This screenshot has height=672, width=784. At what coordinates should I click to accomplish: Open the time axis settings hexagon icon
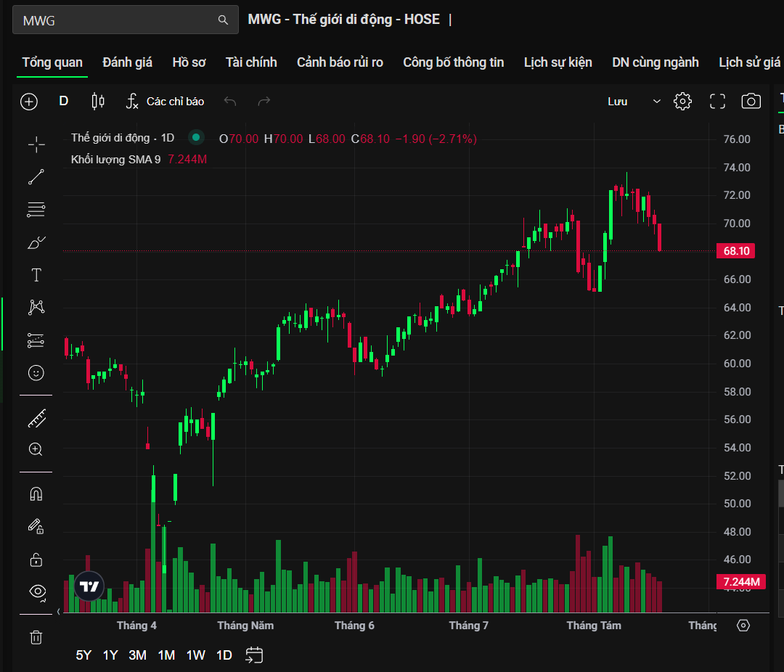743,626
